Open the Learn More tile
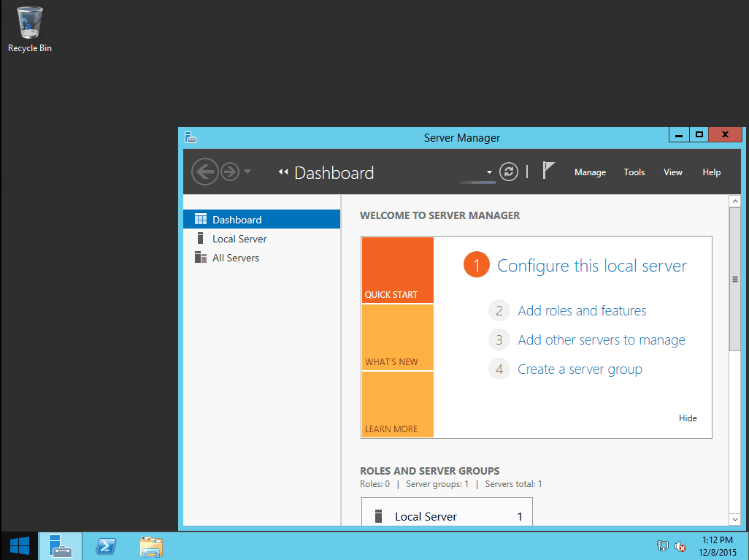Viewport: 749px width, 560px height. 397,404
